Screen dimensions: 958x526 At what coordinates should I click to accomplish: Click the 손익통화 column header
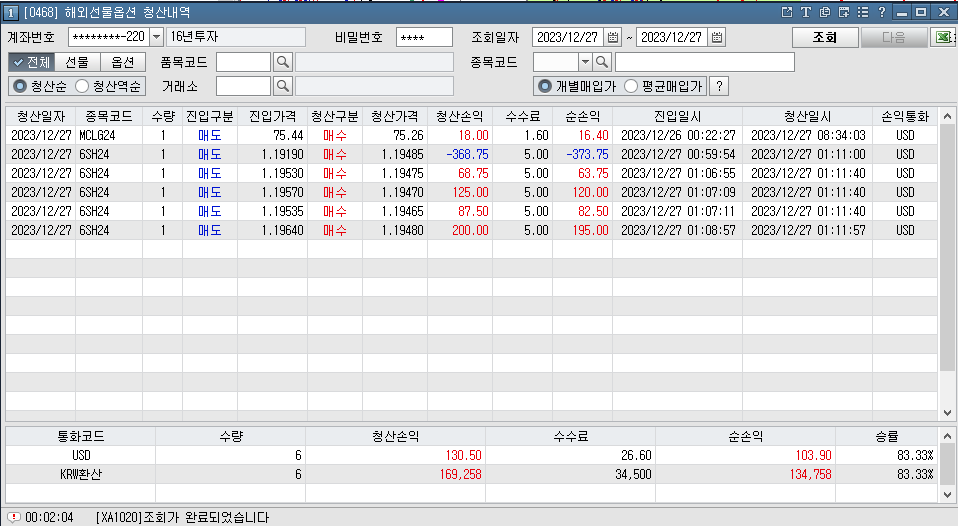click(905, 116)
